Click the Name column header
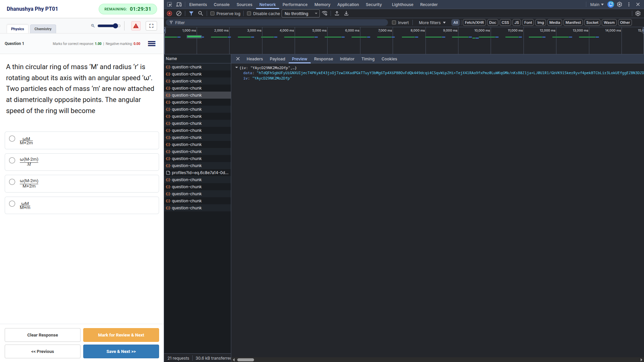Image resolution: width=644 pixels, height=362 pixels. point(197,59)
